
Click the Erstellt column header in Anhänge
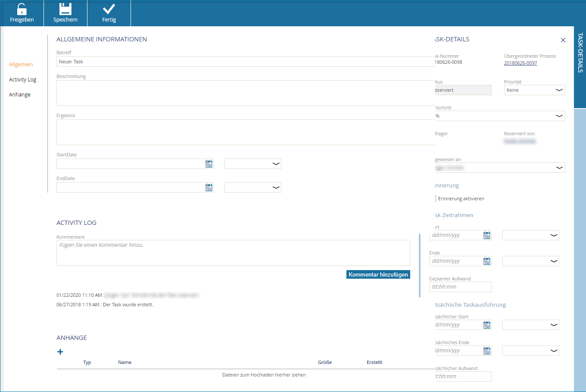tap(374, 363)
